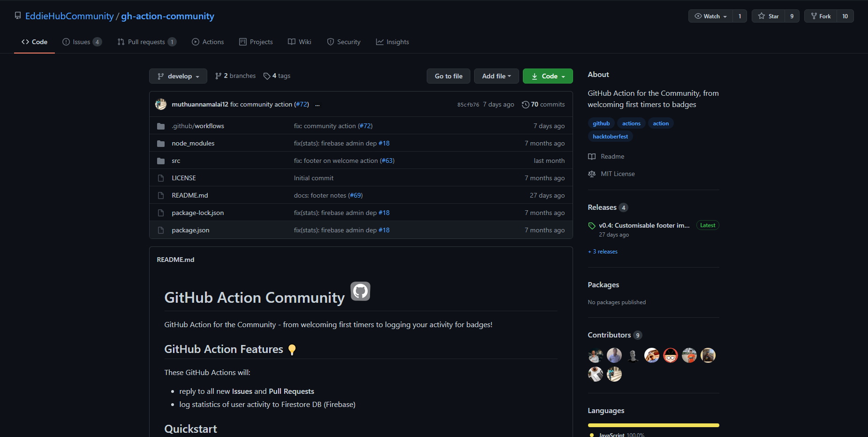Open the hacktoberfest topic link
Image resolution: width=868 pixels, height=437 pixels.
(610, 136)
